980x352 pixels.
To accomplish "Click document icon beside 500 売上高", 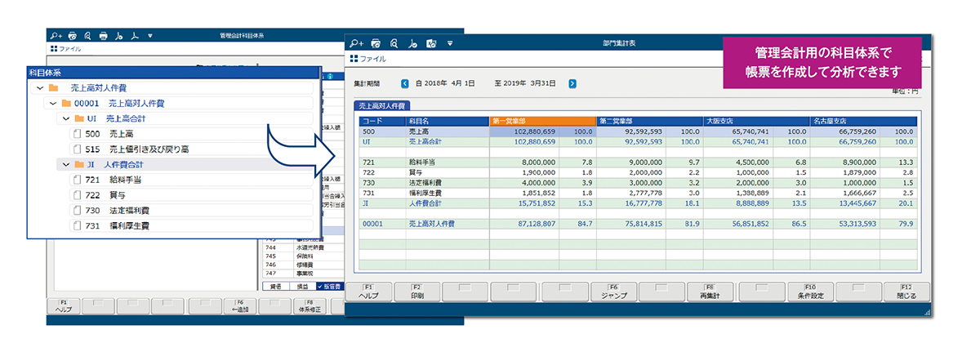I will [x=78, y=134].
